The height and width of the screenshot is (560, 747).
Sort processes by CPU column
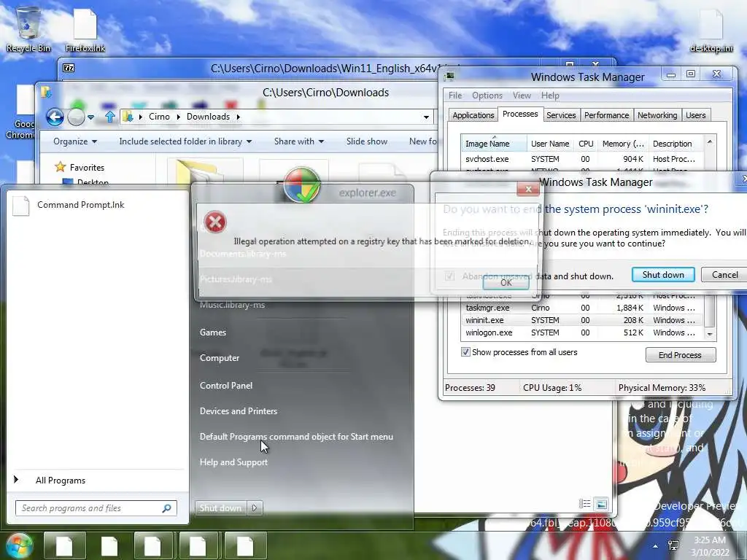[586, 144]
